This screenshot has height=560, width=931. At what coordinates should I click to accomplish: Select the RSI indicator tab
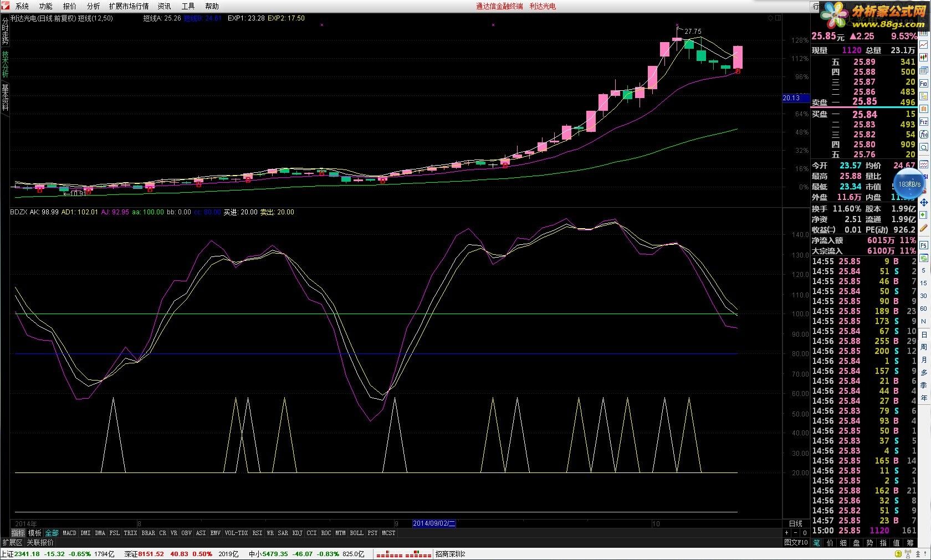(258, 533)
